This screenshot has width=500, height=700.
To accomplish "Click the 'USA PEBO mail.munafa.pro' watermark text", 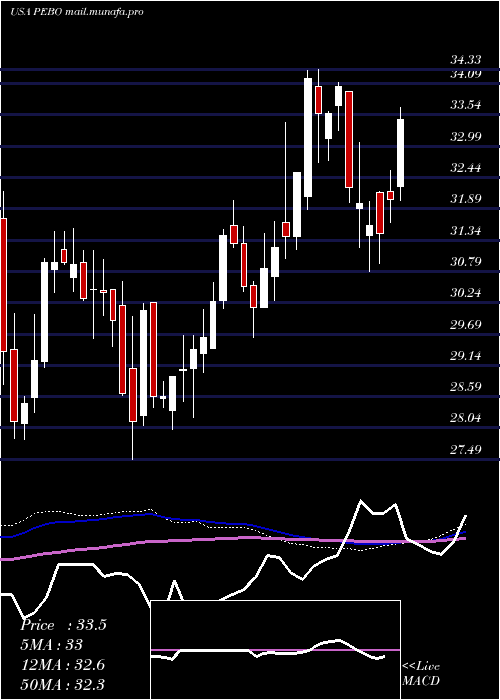I will click(x=77, y=12).
